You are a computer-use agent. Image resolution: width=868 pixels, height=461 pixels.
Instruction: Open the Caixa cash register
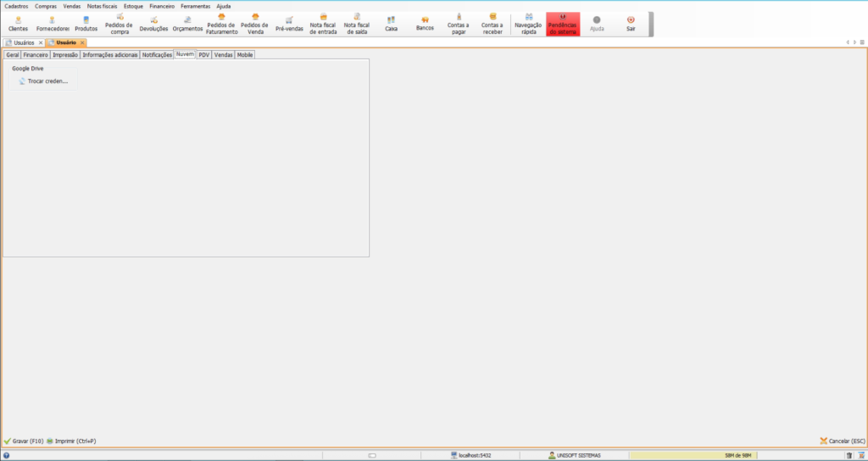click(391, 24)
